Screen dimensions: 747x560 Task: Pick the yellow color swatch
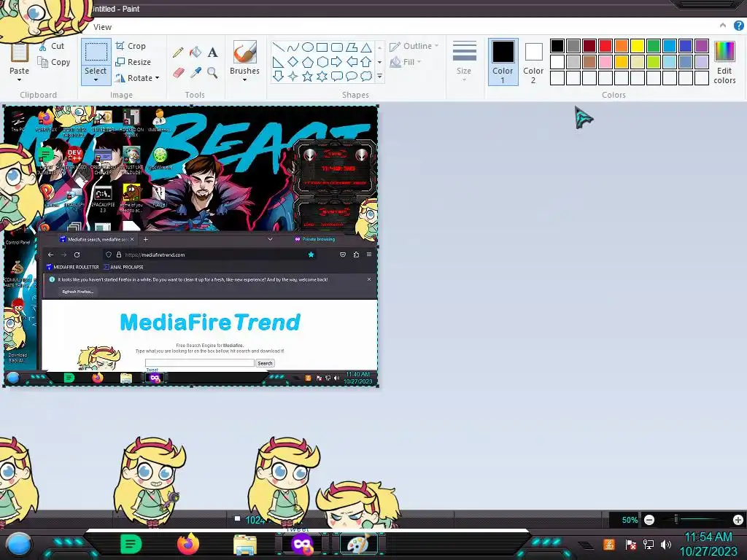pyautogui.click(x=638, y=46)
